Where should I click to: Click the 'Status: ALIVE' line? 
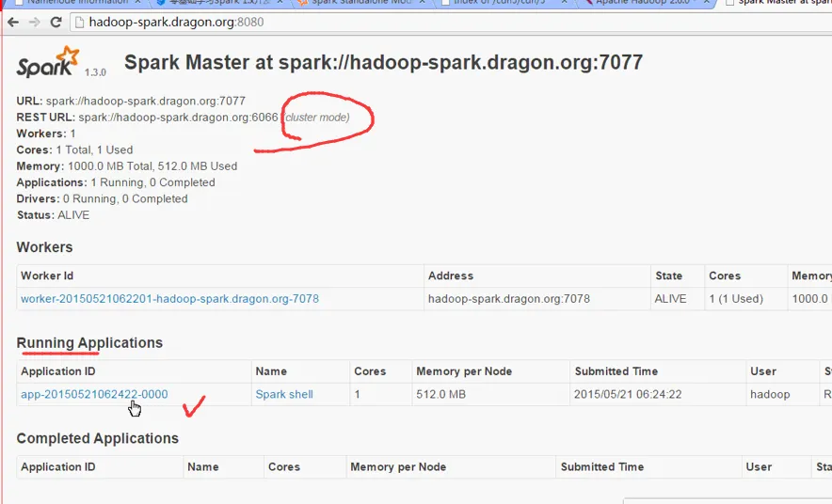[x=53, y=215]
